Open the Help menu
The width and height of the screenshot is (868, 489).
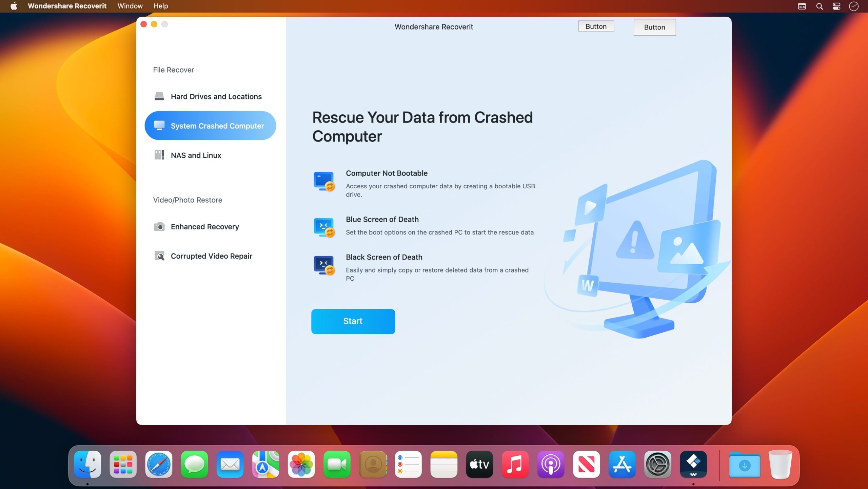click(161, 6)
